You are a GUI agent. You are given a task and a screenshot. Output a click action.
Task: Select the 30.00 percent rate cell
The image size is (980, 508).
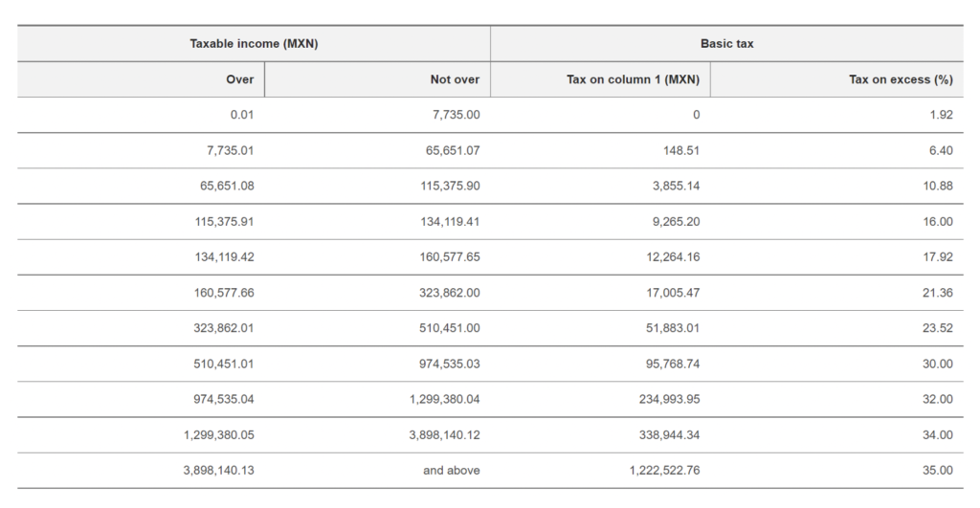tap(938, 364)
